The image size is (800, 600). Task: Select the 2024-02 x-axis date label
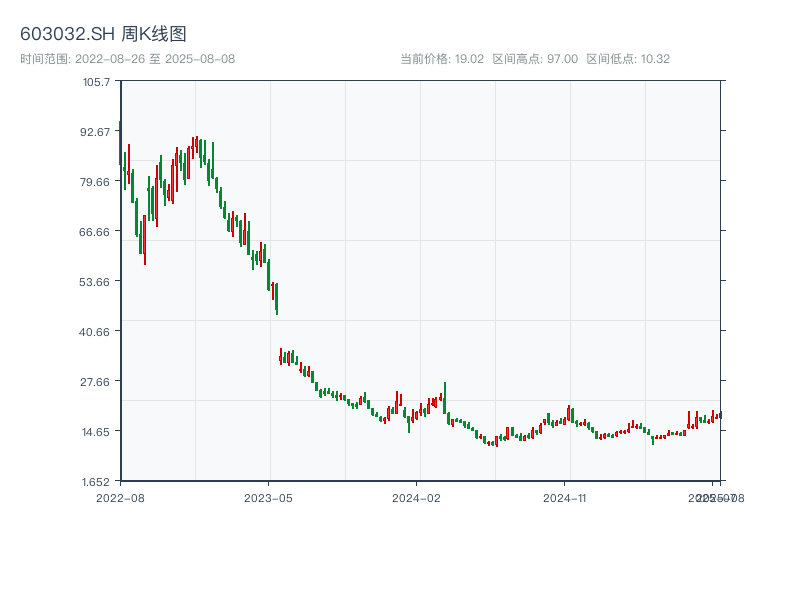click(417, 497)
